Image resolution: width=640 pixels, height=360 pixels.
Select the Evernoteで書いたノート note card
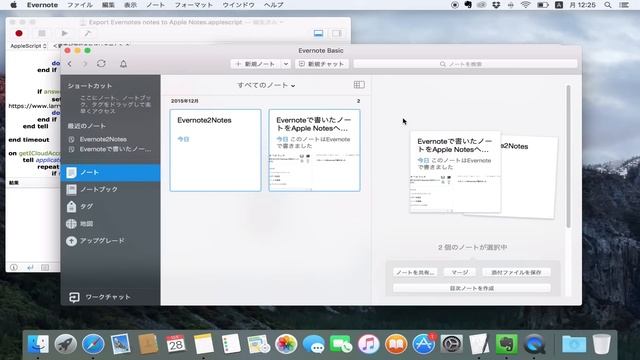(315, 150)
